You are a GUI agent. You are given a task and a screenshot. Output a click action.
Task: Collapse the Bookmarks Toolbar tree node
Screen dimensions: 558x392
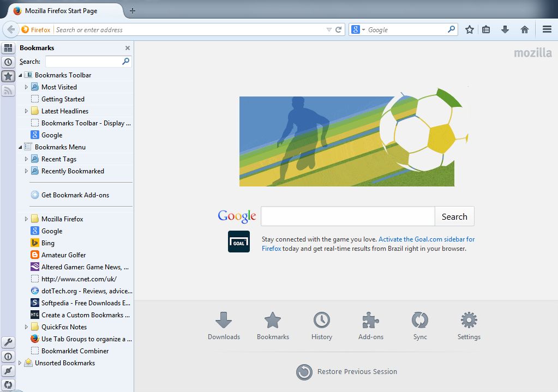tap(21, 75)
